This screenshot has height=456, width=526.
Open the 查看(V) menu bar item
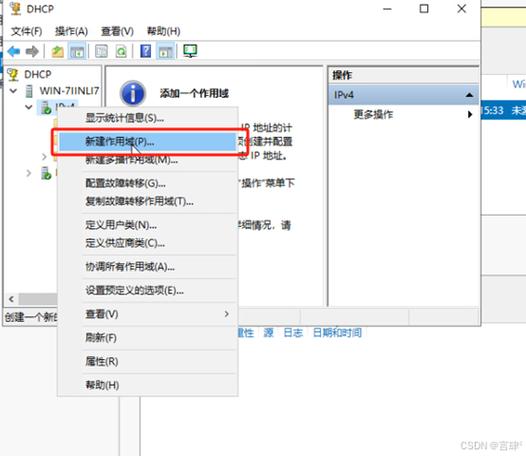pos(117,31)
